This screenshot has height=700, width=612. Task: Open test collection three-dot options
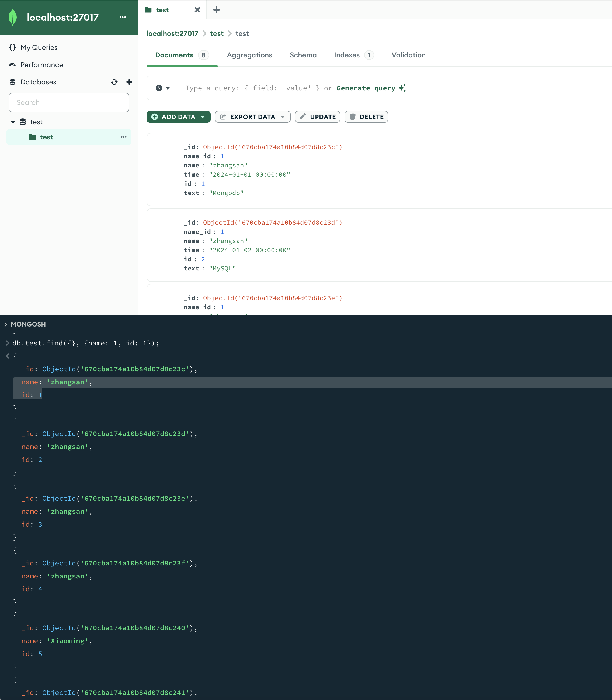tap(124, 137)
